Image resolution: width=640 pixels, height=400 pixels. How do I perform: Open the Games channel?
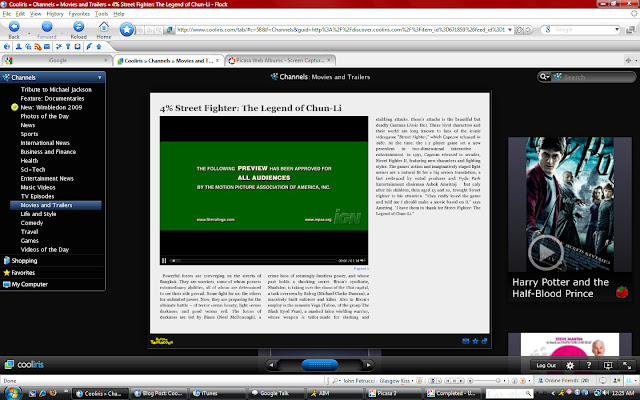click(29, 241)
